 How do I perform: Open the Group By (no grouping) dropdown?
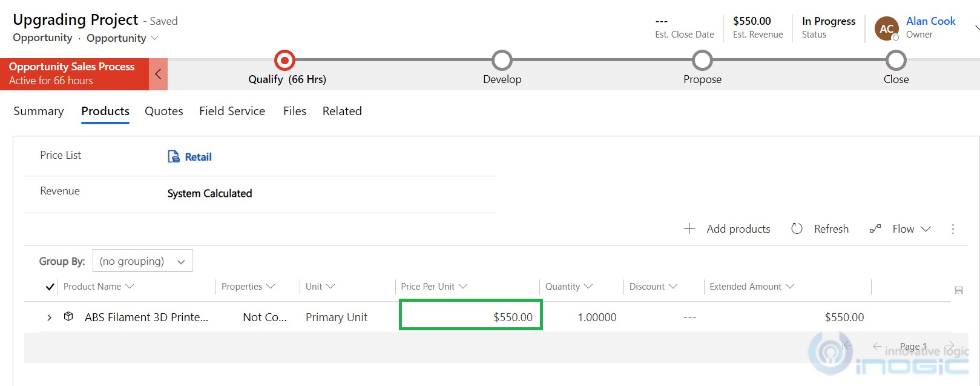(142, 261)
